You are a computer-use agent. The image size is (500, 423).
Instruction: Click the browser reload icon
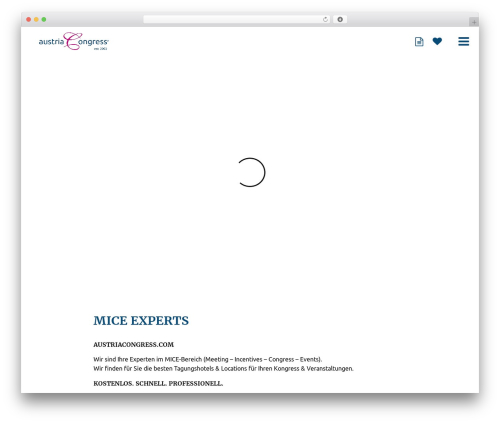(325, 20)
